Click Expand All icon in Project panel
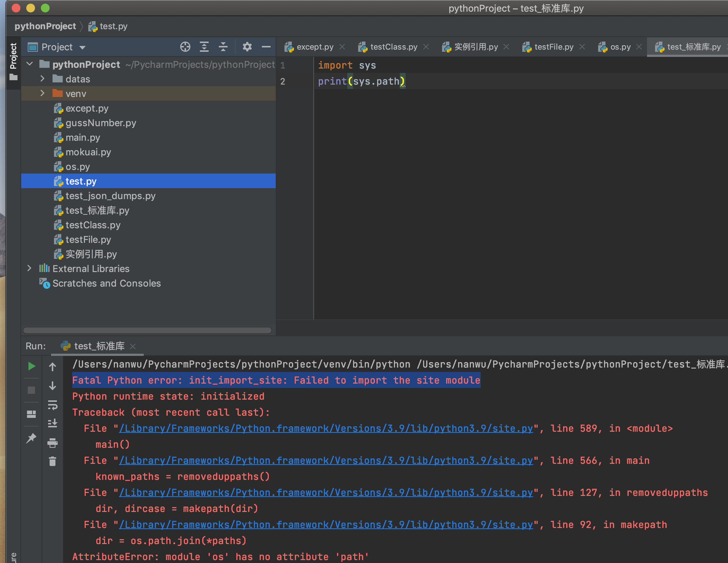 coord(204,47)
